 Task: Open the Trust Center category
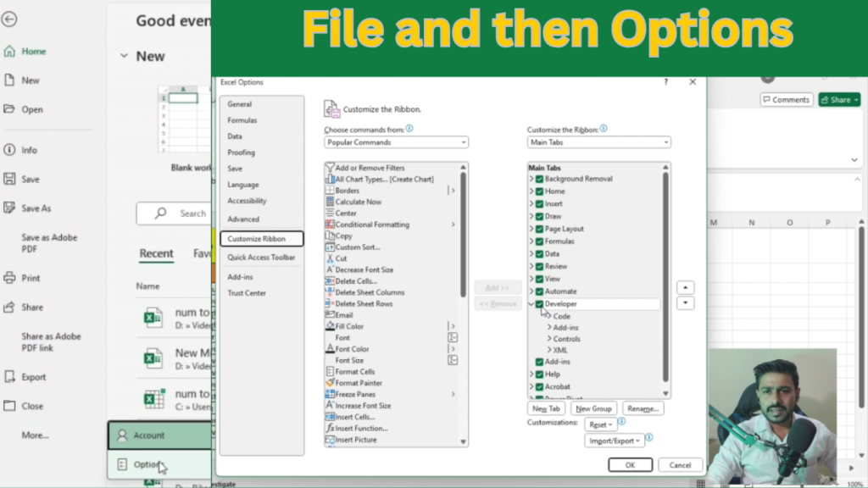247,293
